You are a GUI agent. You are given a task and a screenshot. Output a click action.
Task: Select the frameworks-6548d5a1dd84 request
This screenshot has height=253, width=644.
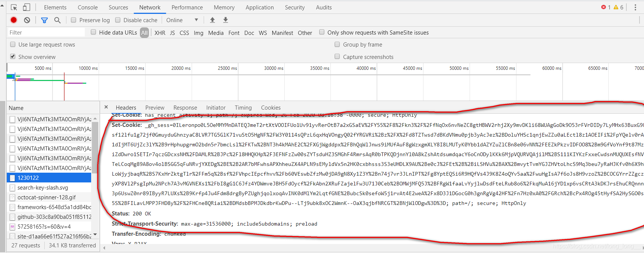(x=49, y=207)
